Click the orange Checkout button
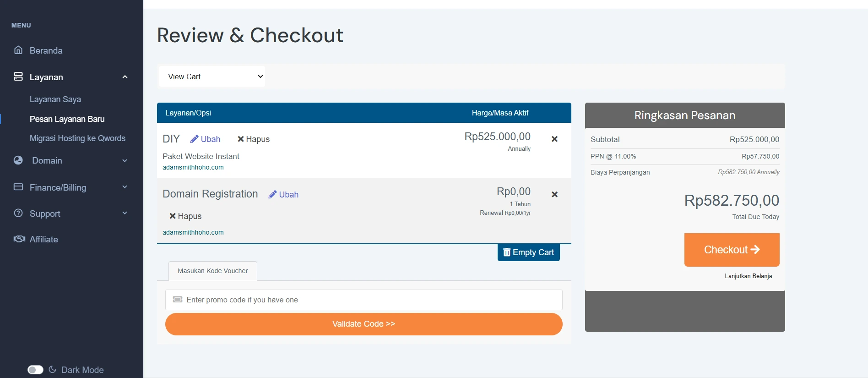Image resolution: width=868 pixels, height=378 pixels. [x=732, y=250]
